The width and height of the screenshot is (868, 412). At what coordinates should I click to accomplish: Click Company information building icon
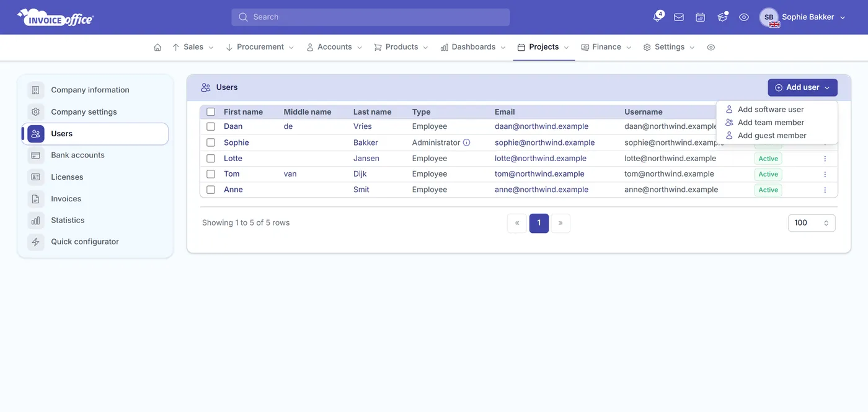(x=36, y=90)
